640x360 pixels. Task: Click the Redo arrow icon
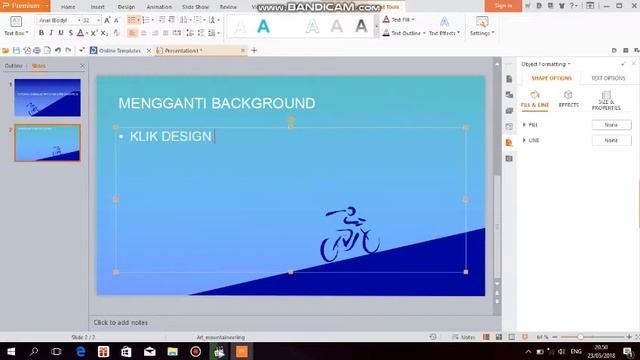[x=68, y=51]
